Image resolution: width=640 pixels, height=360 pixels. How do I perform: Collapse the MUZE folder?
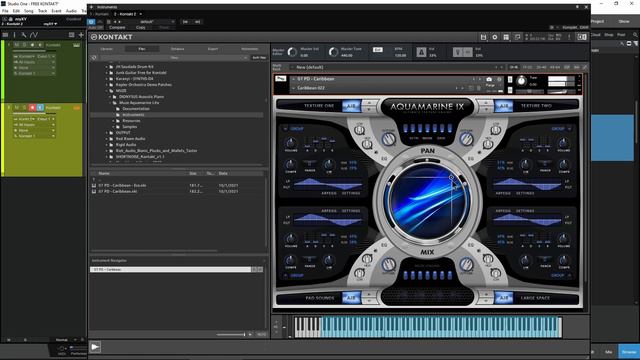[107, 91]
